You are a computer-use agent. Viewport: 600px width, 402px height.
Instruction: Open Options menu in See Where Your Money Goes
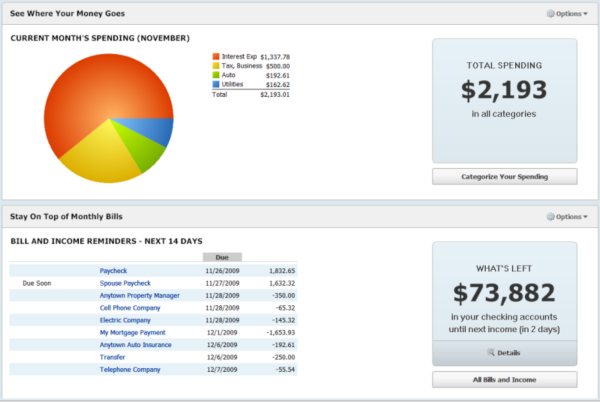pyautogui.click(x=567, y=14)
